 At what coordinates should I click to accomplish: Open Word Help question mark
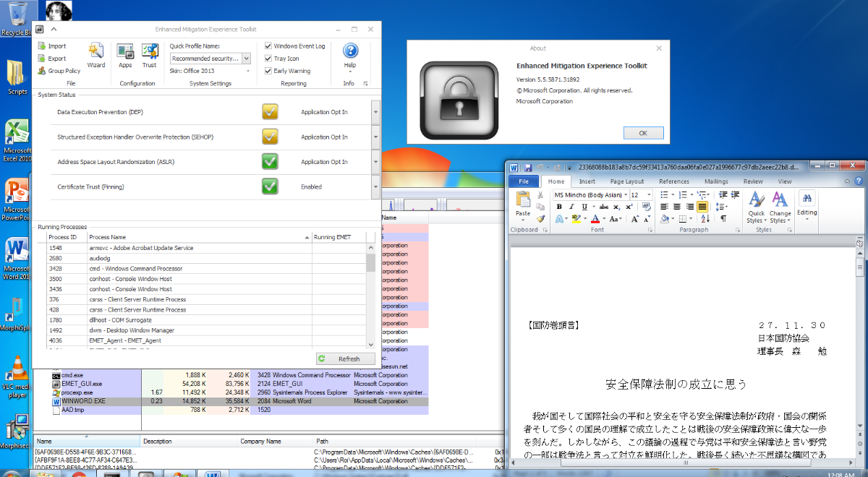(859, 181)
